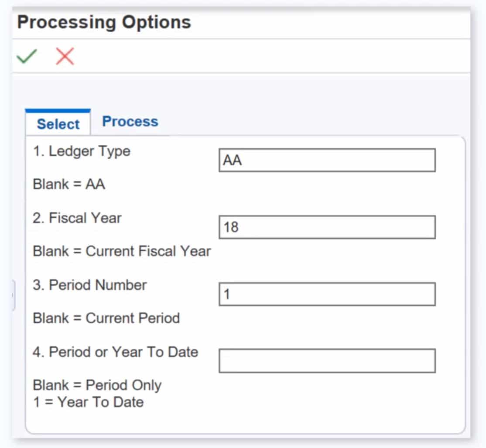The image size is (486, 448).
Task: Click the red X cancel icon
Action: (x=65, y=56)
